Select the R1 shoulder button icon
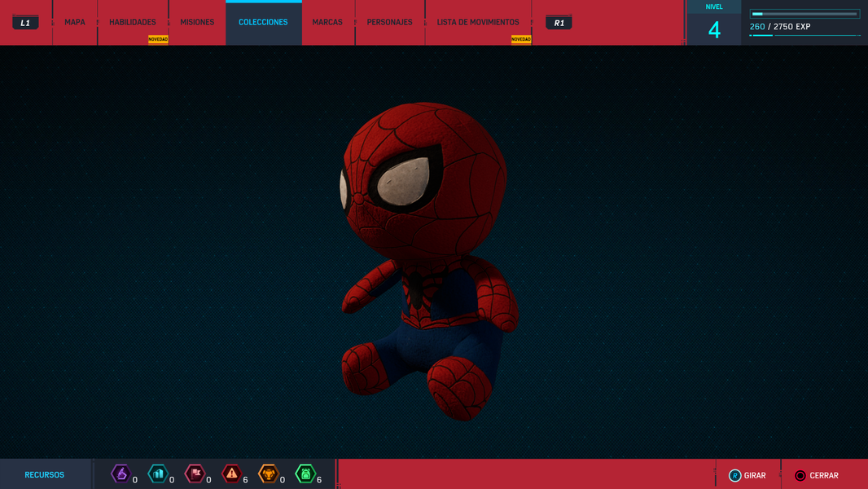Viewport: 868px width, 489px height. tap(559, 23)
